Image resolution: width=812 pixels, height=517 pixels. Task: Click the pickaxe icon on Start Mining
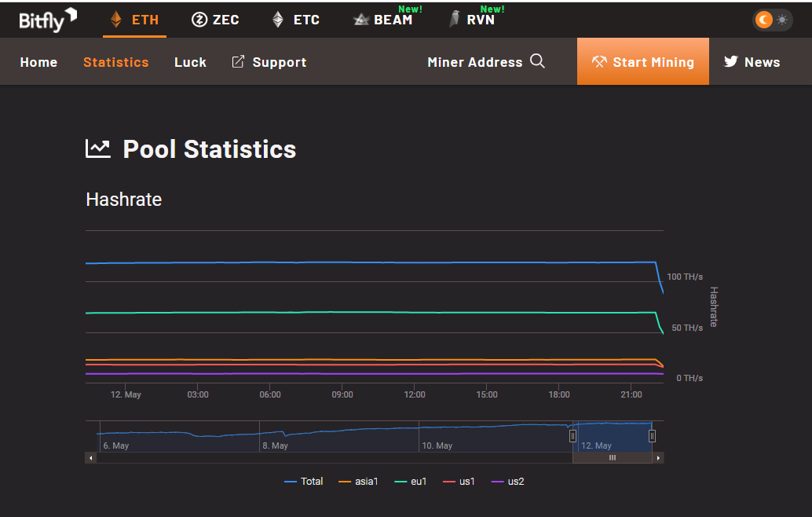click(601, 60)
